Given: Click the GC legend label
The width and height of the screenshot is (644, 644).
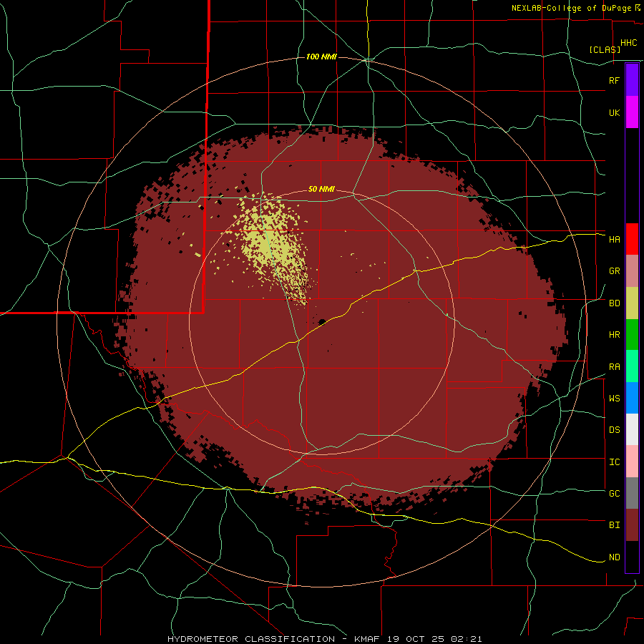Looking at the screenshot, I should coord(614,494).
